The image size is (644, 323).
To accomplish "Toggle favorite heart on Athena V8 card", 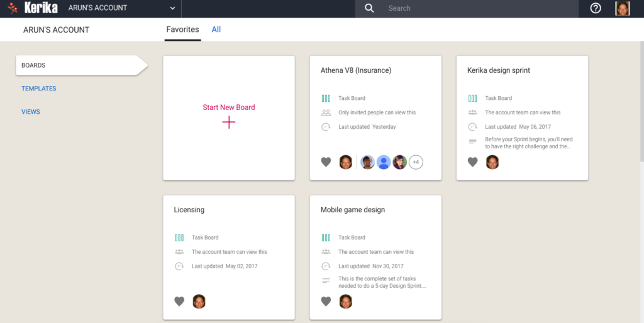I will 326,162.
